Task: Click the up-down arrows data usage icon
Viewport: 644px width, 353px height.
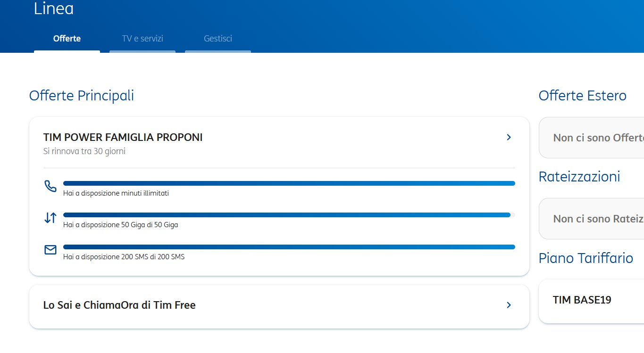Action: coord(50,218)
